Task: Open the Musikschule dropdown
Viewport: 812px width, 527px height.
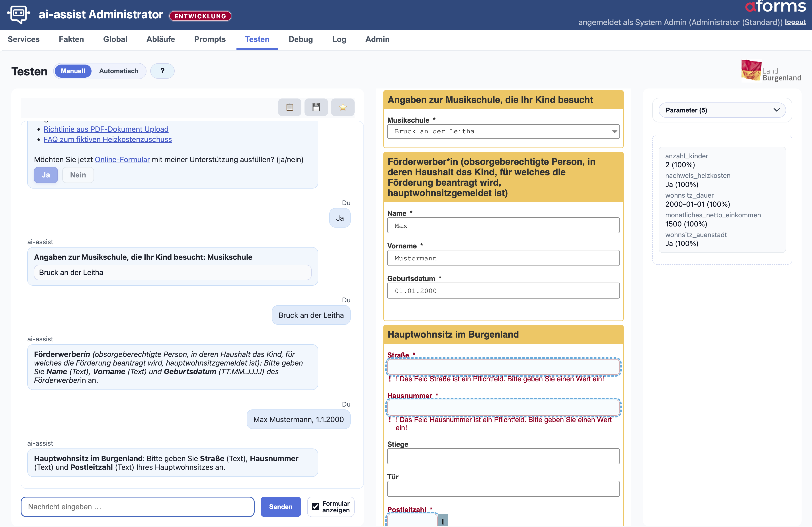Action: point(503,132)
